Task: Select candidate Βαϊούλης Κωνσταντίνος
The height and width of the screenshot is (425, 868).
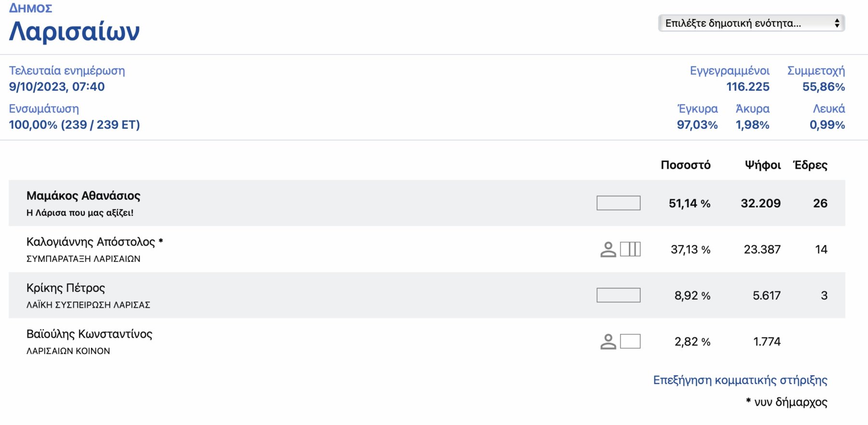Action: click(x=89, y=334)
